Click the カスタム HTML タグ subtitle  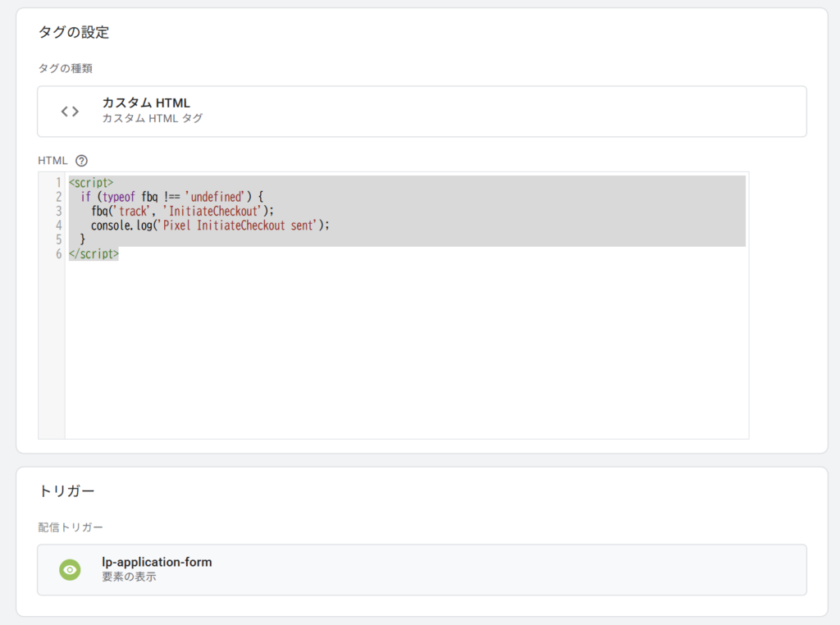pos(152,118)
